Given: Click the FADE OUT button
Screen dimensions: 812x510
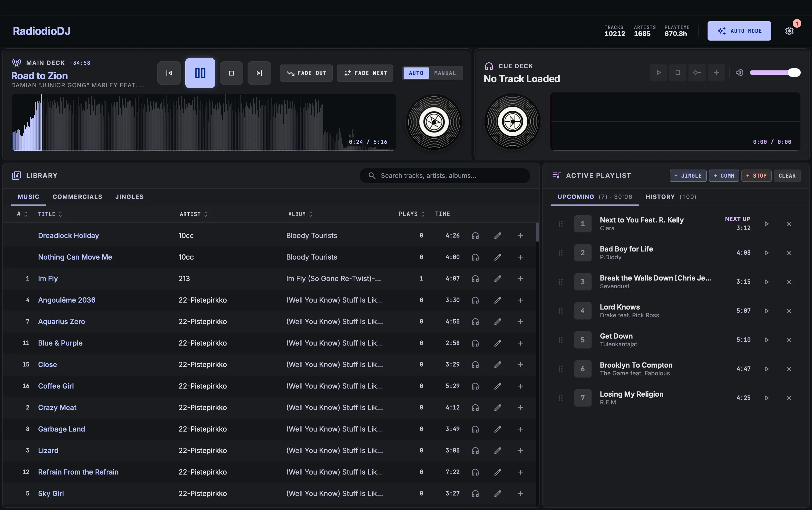Looking at the screenshot, I should [306, 73].
